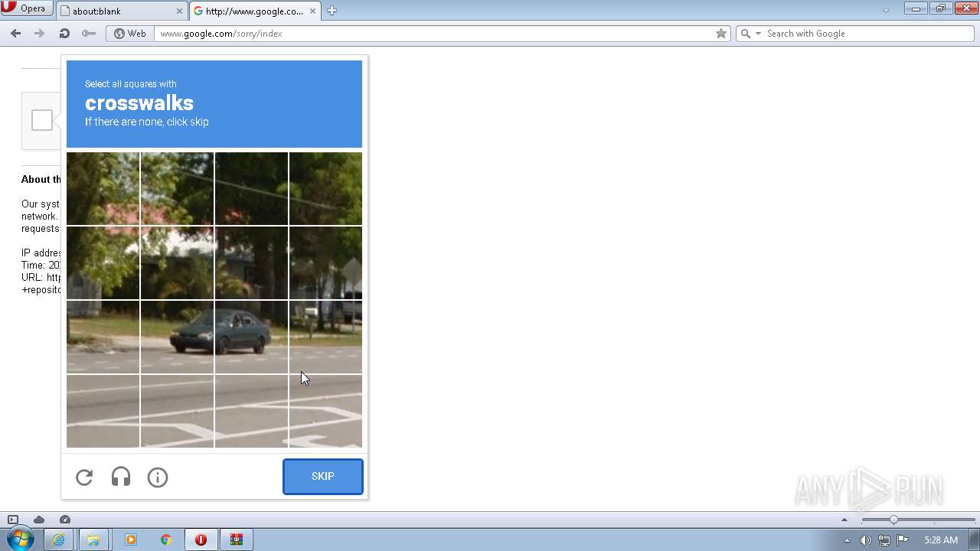Reload captcha challenge with refresh icon
Viewport: 980px width, 551px height.
(84, 478)
